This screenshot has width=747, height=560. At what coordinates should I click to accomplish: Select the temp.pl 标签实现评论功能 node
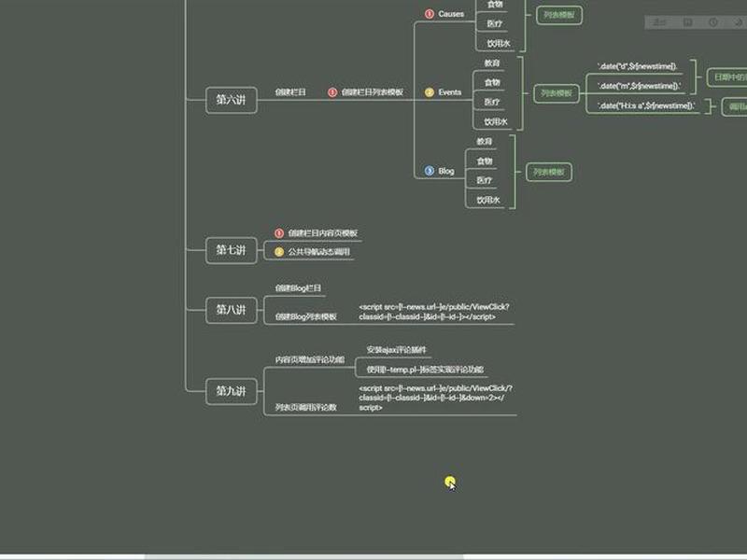click(x=425, y=369)
